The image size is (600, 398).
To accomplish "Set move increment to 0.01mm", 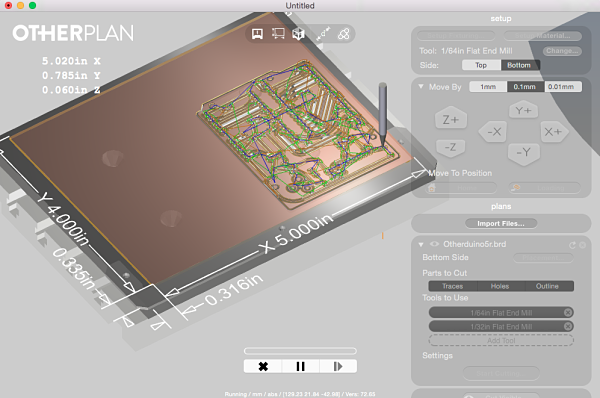I will tap(563, 87).
